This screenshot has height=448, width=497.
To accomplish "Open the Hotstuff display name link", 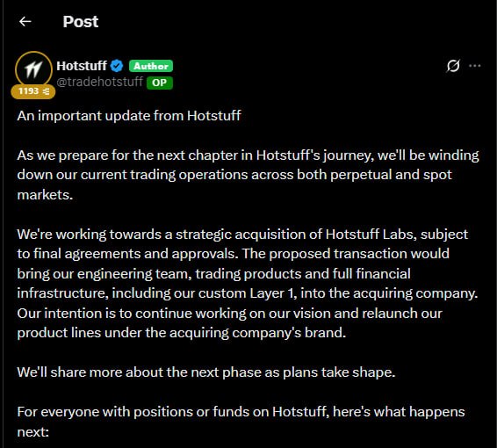I will (82, 66).
